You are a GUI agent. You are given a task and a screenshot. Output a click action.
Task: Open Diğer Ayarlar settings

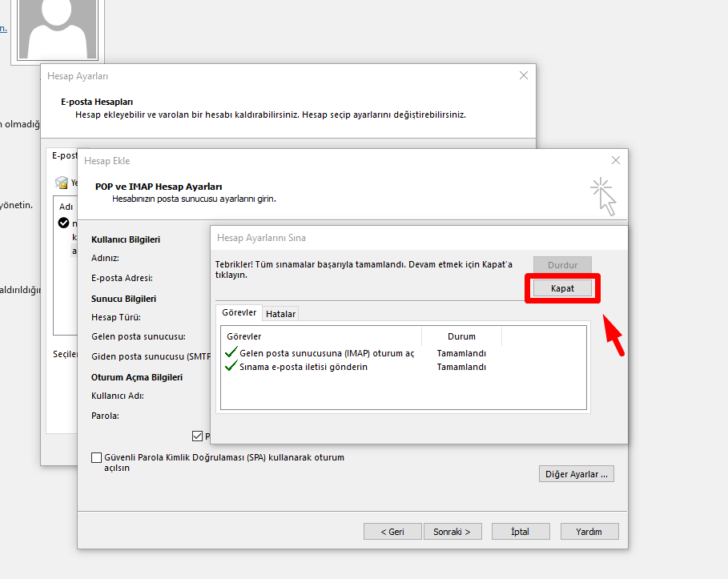coord(576,474)
